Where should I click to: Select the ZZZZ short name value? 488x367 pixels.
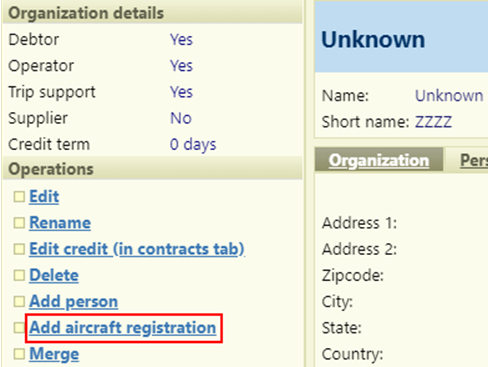(433, 122)
